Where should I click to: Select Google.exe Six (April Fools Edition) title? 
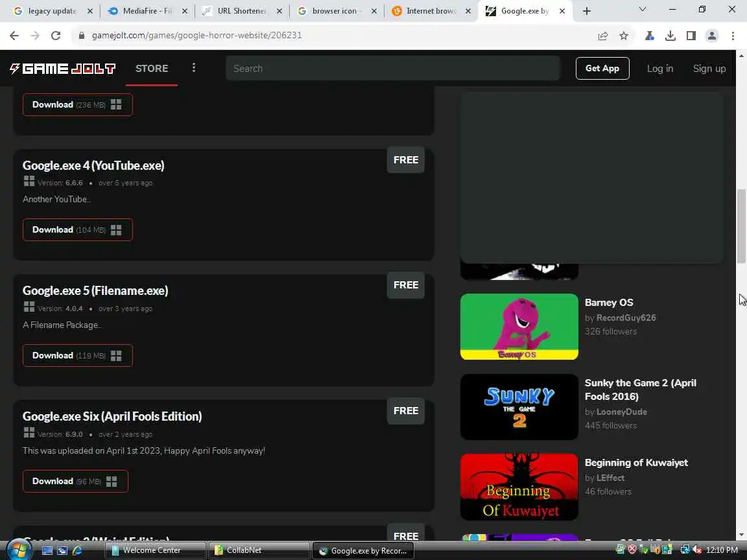[112, 416]
